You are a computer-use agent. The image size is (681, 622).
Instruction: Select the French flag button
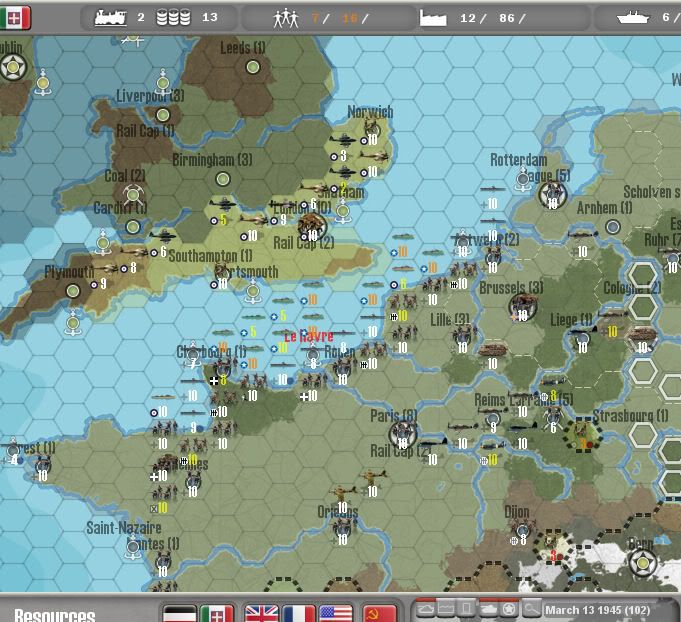[x=298, y=612]
